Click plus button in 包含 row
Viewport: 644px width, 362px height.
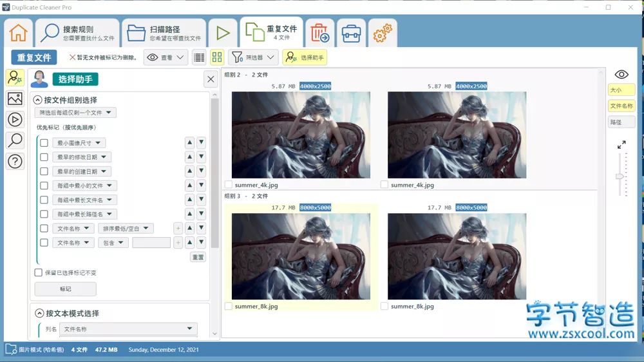pos(178,243)
